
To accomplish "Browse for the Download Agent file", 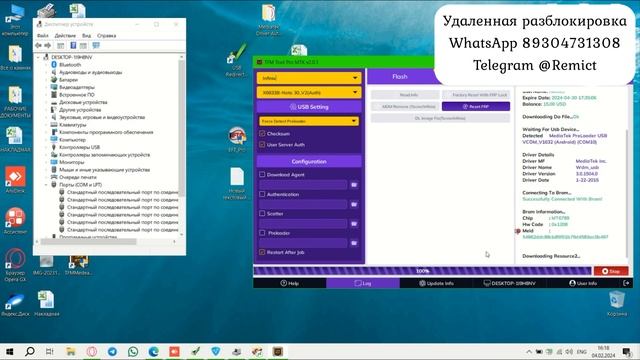I will point(354,185).
